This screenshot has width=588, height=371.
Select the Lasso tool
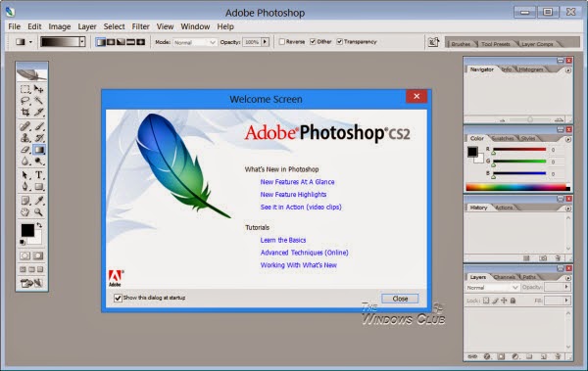25,101
